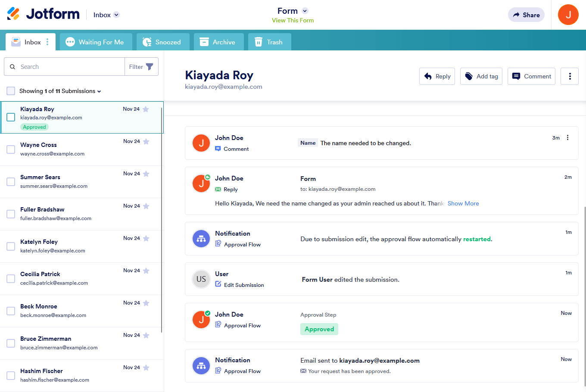Image resolution: width=586 pixels, height=392 pixels.
Task: Click the Jotform logo
Action: click(44, 14)
